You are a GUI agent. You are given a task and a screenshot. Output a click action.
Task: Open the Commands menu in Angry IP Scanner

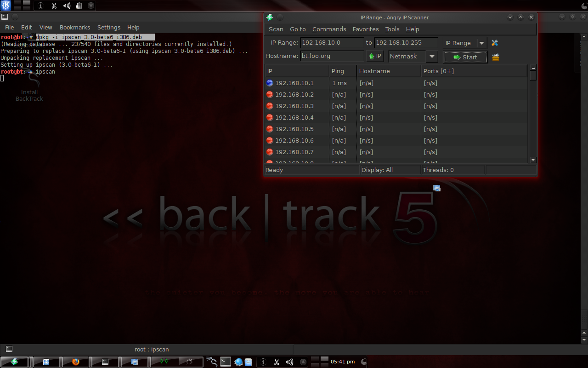[329, 29]
